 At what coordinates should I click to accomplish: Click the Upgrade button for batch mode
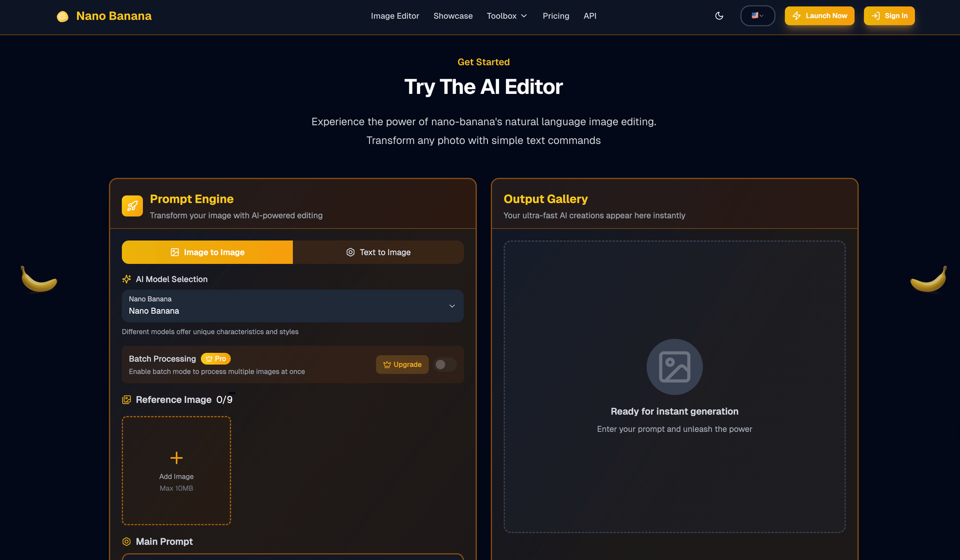pyautogui.click(x=402, y=365)
